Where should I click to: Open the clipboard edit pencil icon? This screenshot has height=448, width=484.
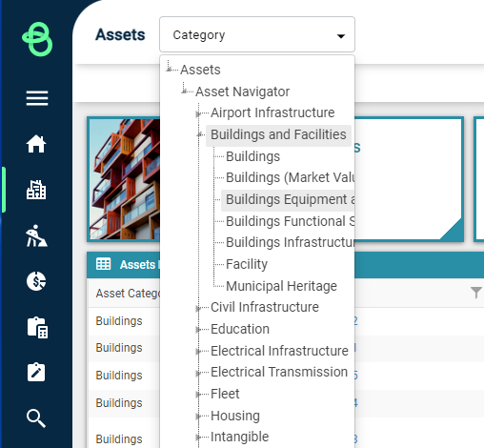[x=36, y=372]
